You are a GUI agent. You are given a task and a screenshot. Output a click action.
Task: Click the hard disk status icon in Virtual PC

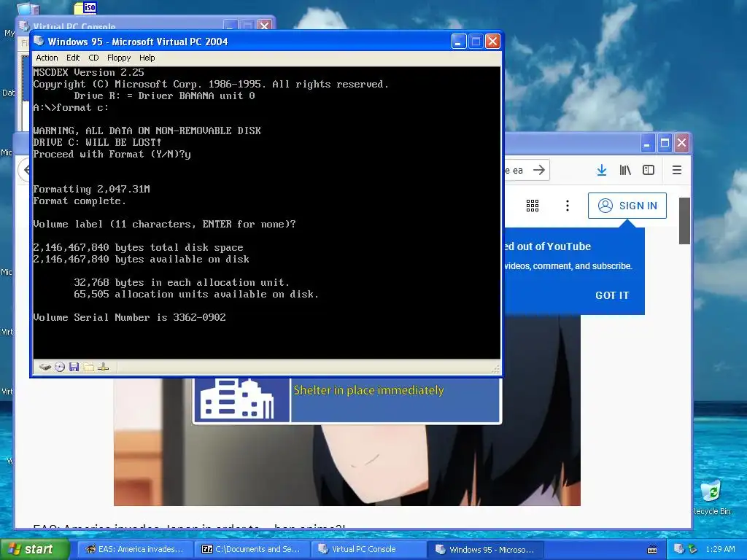45,367
